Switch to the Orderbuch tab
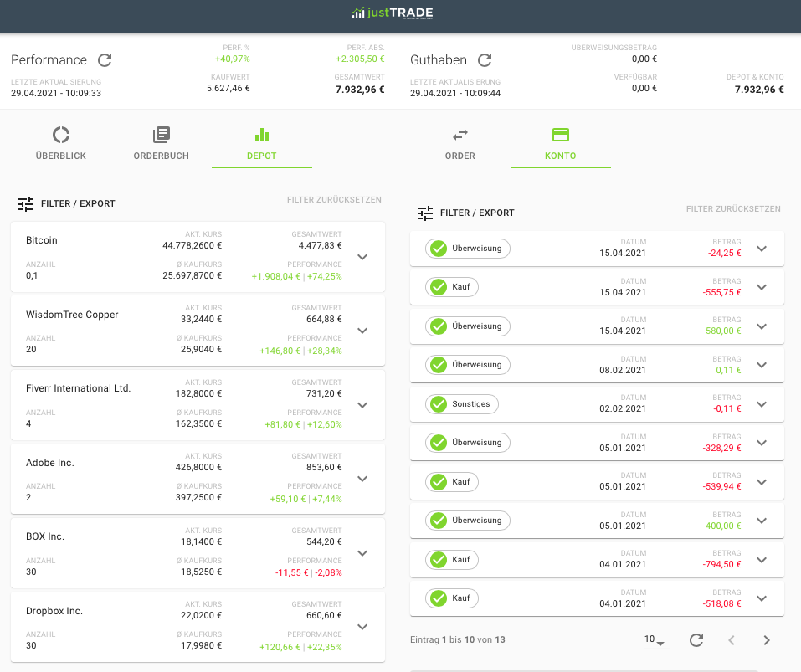 point(162,143)
